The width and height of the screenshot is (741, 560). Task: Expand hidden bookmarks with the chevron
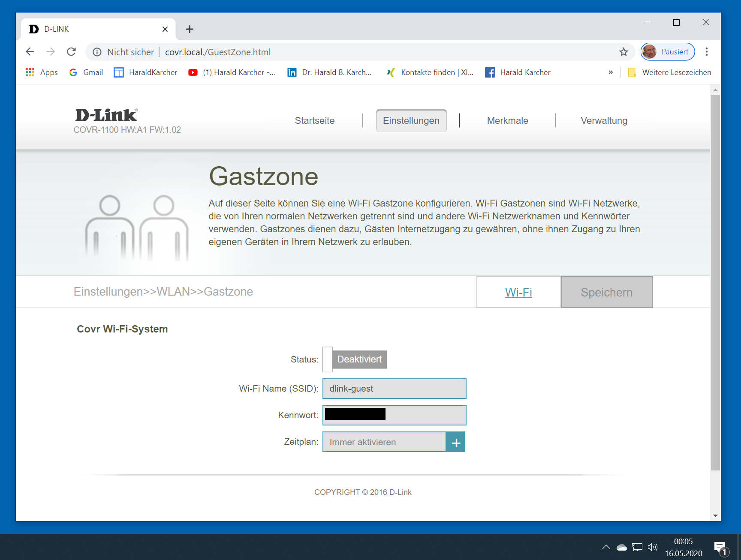pos(611,72)
